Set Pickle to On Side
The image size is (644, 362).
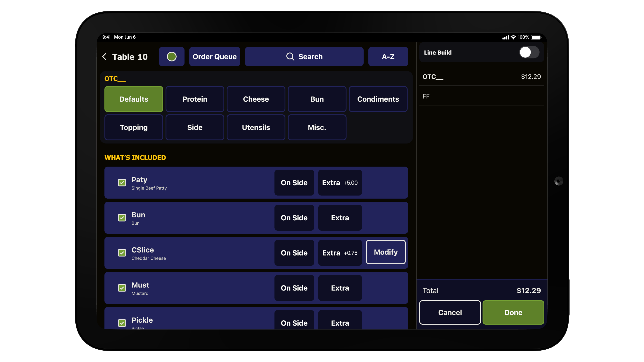[x=294, y=320]
